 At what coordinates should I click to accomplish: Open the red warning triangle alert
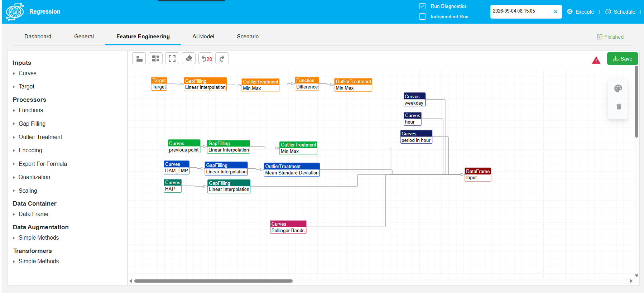[x=596, y=60]
